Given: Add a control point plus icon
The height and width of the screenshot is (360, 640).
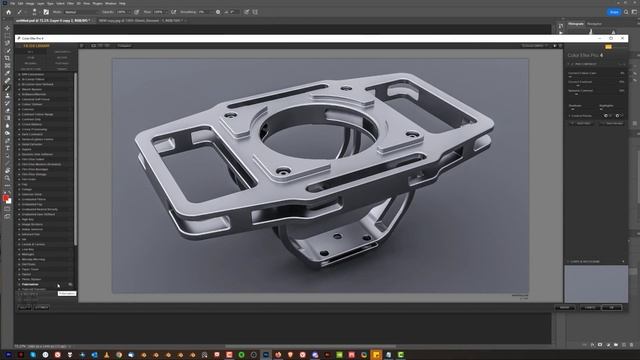Looking at the screenshot, I should [605, 116].
